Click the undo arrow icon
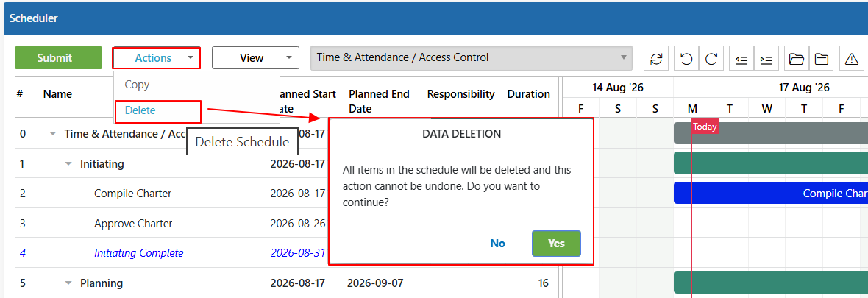This screenshot has height=298, width=868. pyautogui.click(x=686, y=58)
